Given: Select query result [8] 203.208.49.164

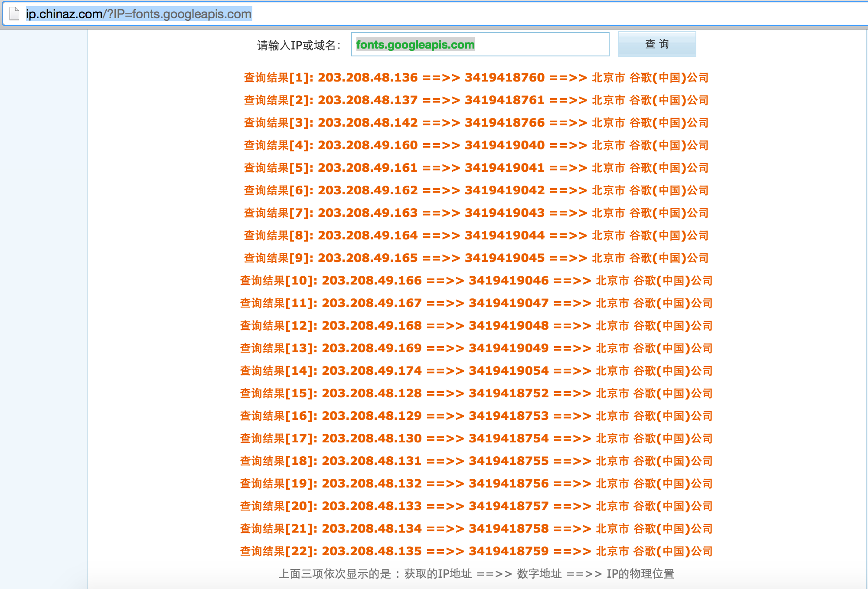Looking at the screenshot, I should pyautogui.click(x=476, y=236).
